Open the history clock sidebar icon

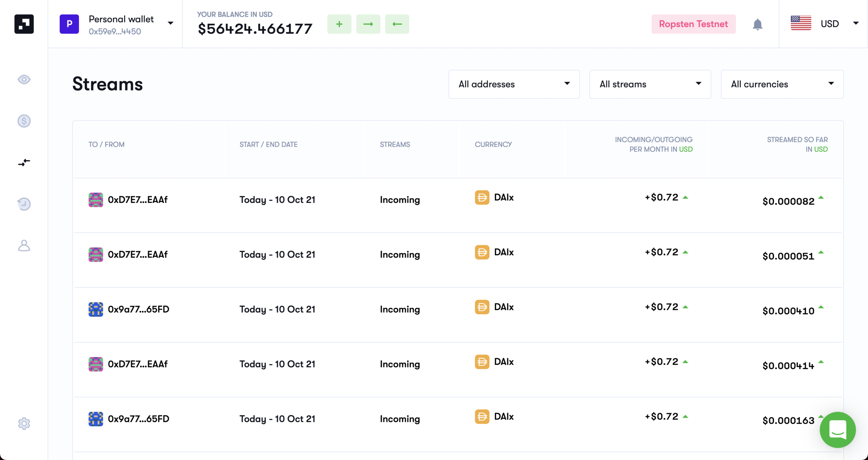tap(24, 204)
